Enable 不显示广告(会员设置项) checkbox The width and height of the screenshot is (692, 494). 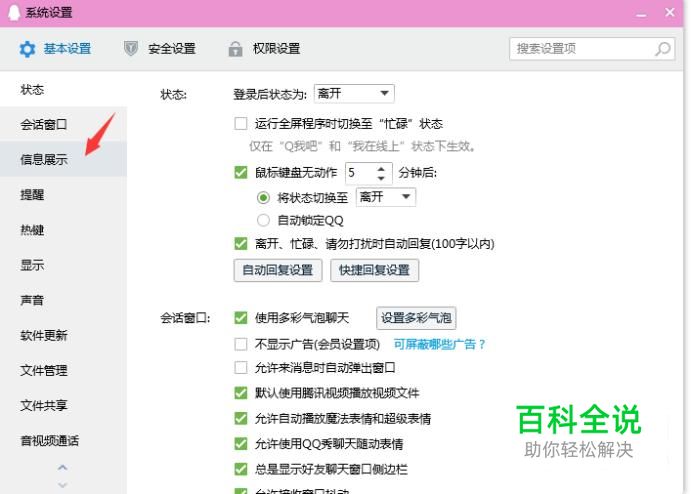pyautogui.click(x=241, y=344)
